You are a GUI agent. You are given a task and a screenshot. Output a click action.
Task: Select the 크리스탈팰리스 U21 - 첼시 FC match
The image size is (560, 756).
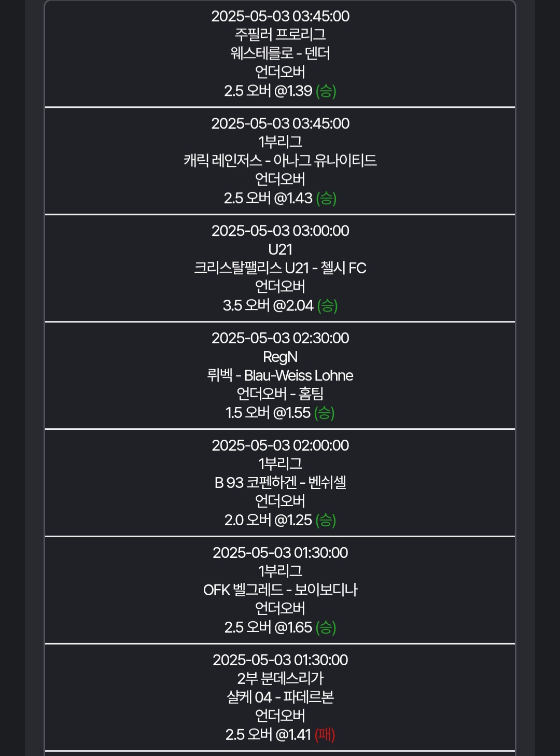pyautogui.click(x=280, y=268)
